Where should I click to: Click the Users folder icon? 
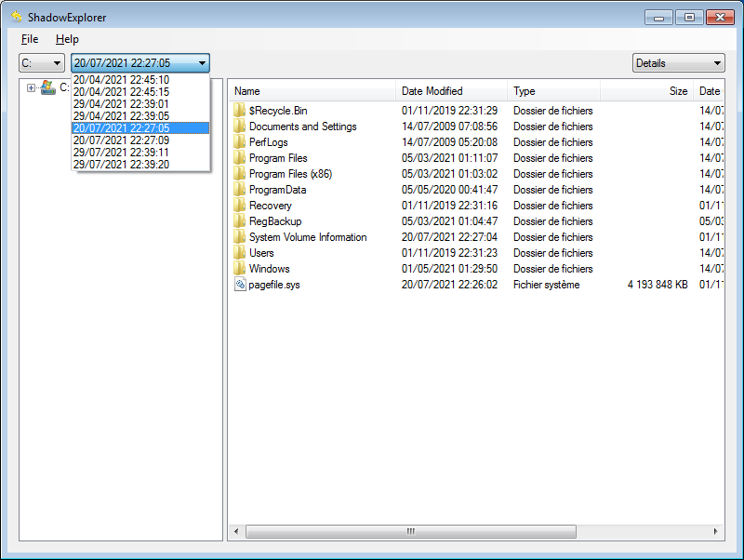pos(240,253)
